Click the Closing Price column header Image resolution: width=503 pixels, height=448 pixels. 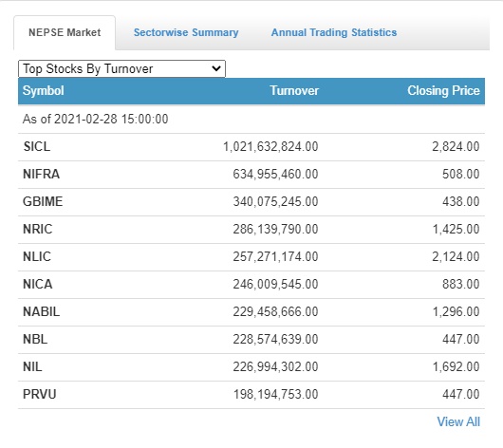(x=443, y=91)
